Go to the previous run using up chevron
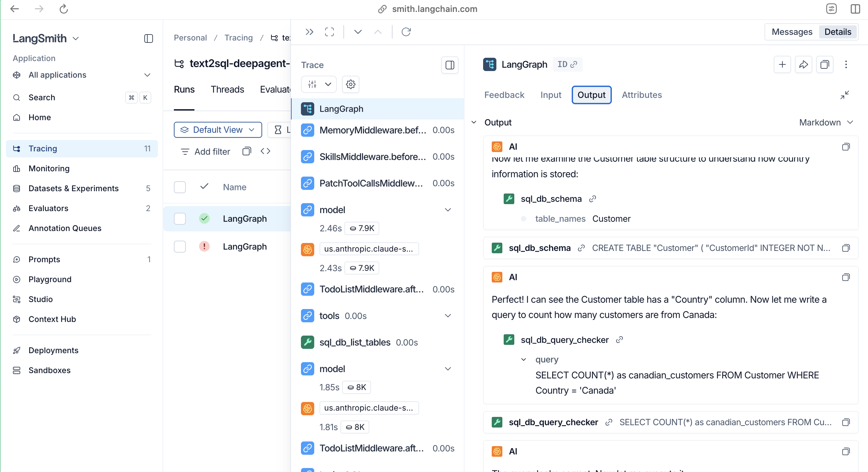868x472 pixels. click(x=378, y=32)
